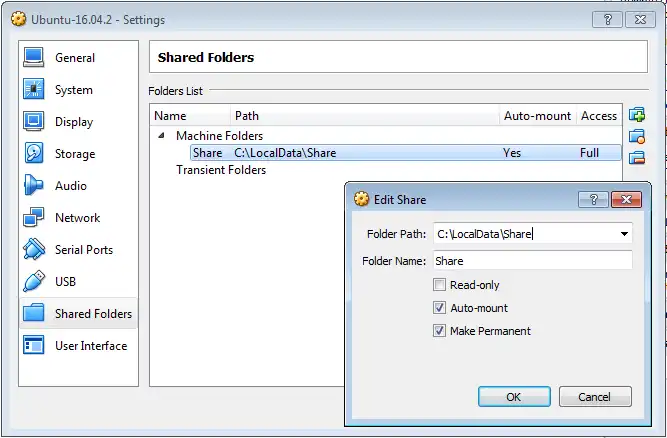The width and height of the screenshot is (667, 438).
Task: Show the User Interface settings page
Action: [x=79, y=345]
